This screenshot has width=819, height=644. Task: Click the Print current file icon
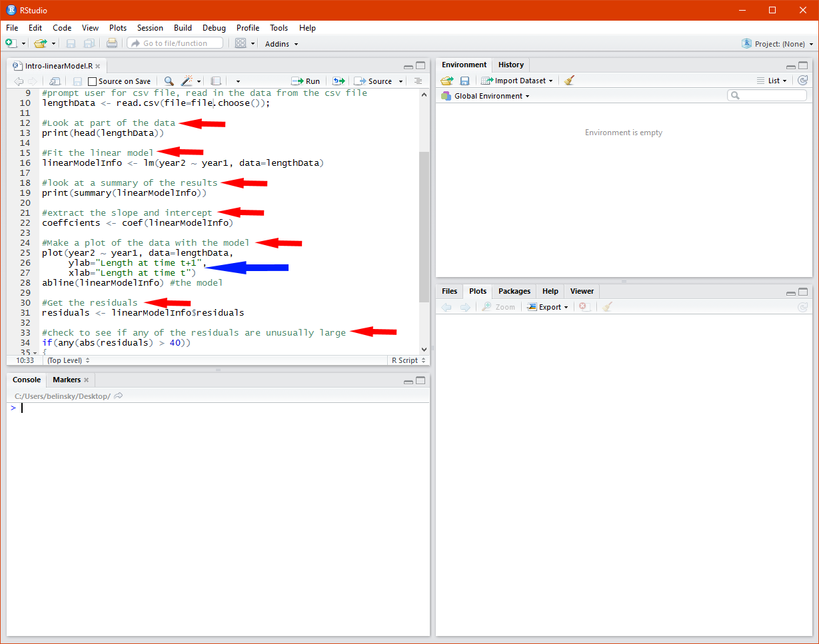111,43
